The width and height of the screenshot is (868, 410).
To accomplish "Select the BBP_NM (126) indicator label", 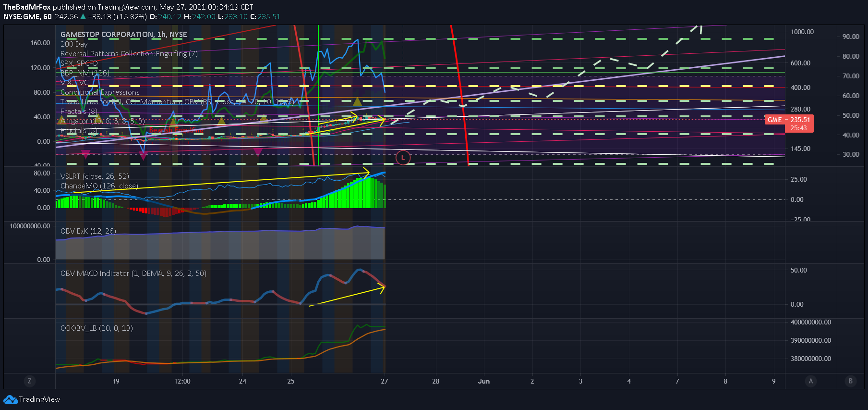I will point(85,73).
